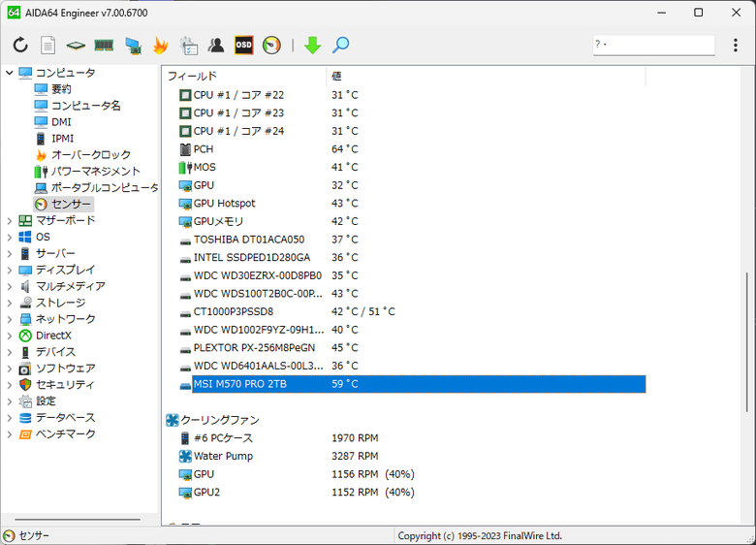The height and width of the screenshot is (545, 756).
Task: Click the vertical scrollbar in sensor list
Action: point(747,342)
